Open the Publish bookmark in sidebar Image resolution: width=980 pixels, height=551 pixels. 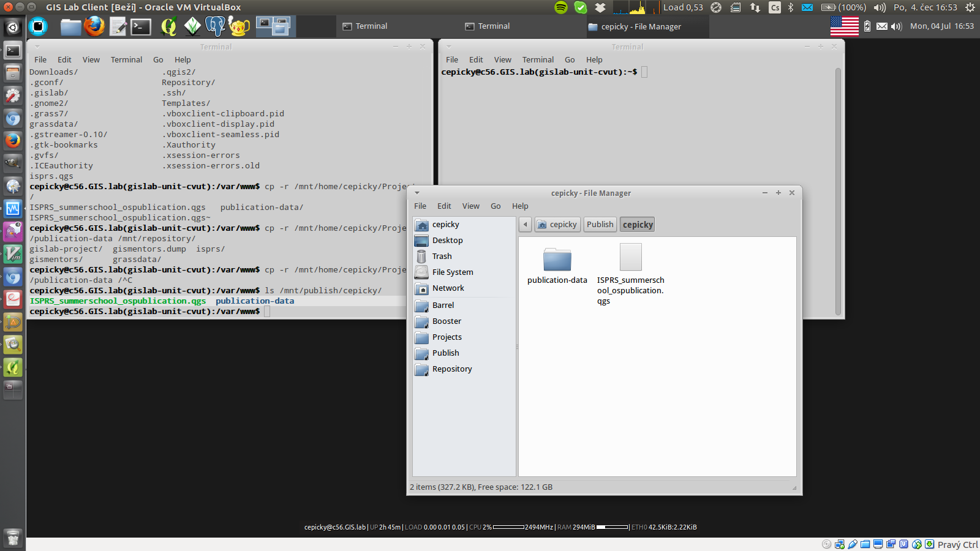coord(463,353)
